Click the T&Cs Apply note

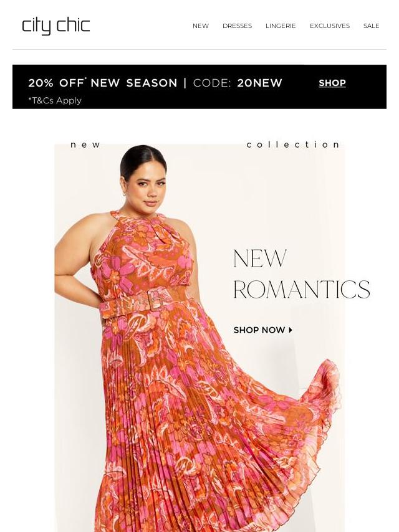click(55, 100)
